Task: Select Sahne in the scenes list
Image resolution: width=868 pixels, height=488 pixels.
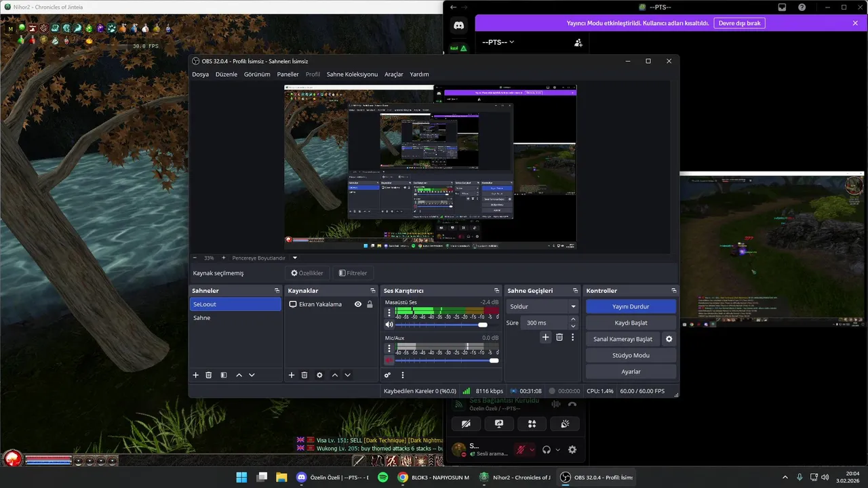Action: pos(235,318)
